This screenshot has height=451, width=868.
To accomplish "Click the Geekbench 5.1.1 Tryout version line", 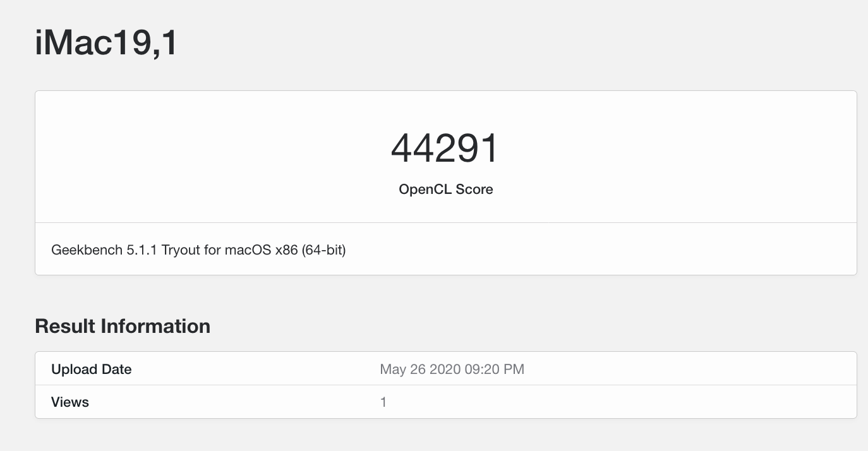I will click(x=198, y=250).
